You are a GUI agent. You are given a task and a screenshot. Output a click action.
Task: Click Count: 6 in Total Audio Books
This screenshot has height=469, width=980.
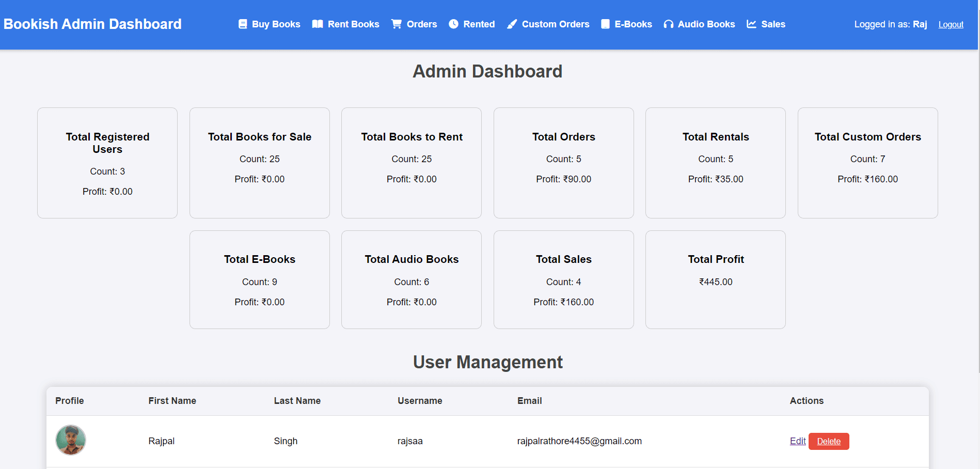tap(412, 282)
